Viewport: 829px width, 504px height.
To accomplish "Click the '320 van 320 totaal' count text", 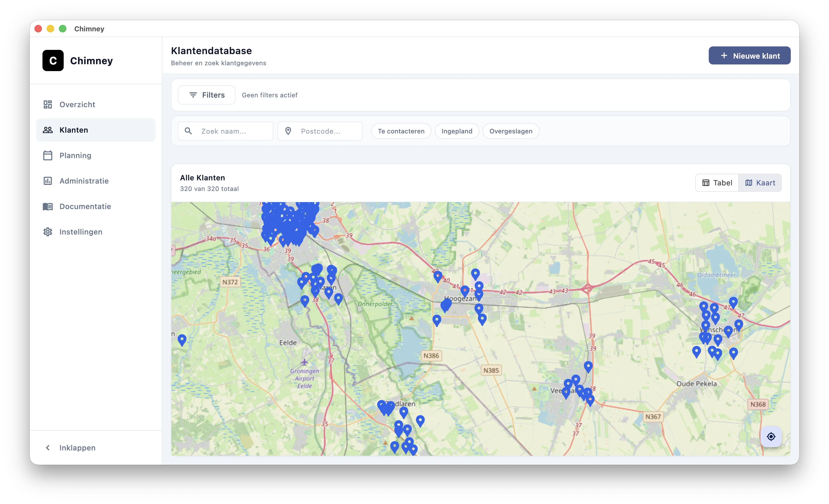I will pyautogui.click(x=209, y=189).
